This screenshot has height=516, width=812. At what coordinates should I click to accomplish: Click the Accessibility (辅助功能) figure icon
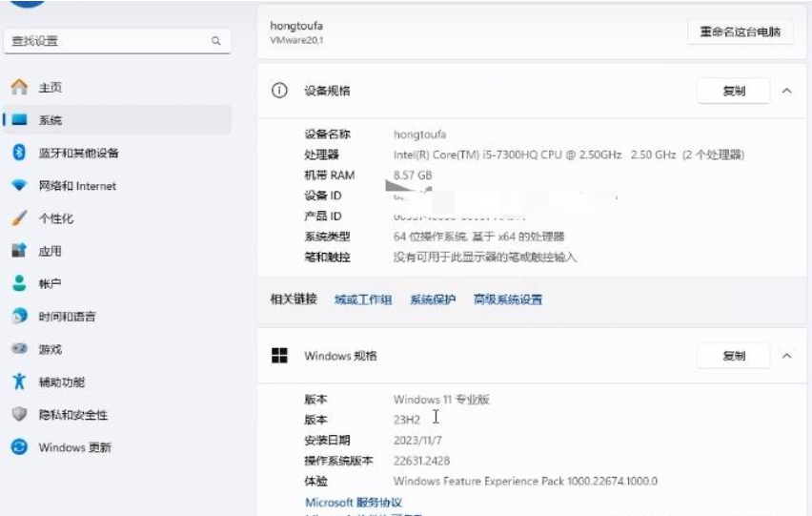(19, 382)
